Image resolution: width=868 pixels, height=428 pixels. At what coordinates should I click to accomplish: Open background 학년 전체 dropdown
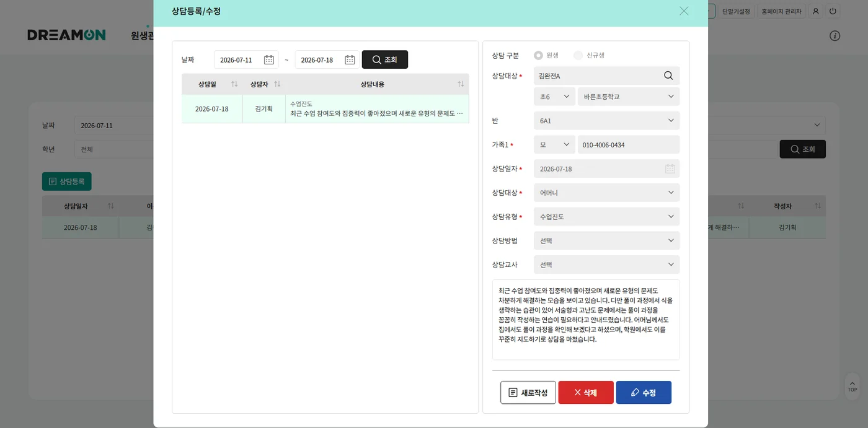115,149
